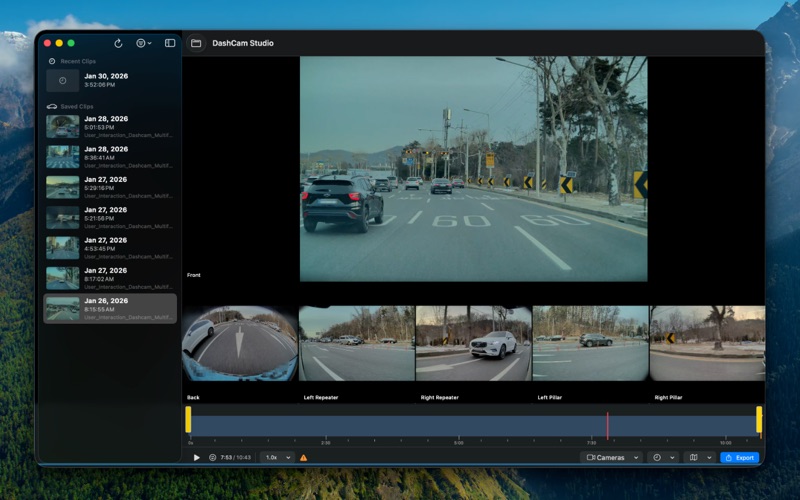
Task: Click the red playhead marker on timeline
Action: pyautogui.click(x=607, y=426)
